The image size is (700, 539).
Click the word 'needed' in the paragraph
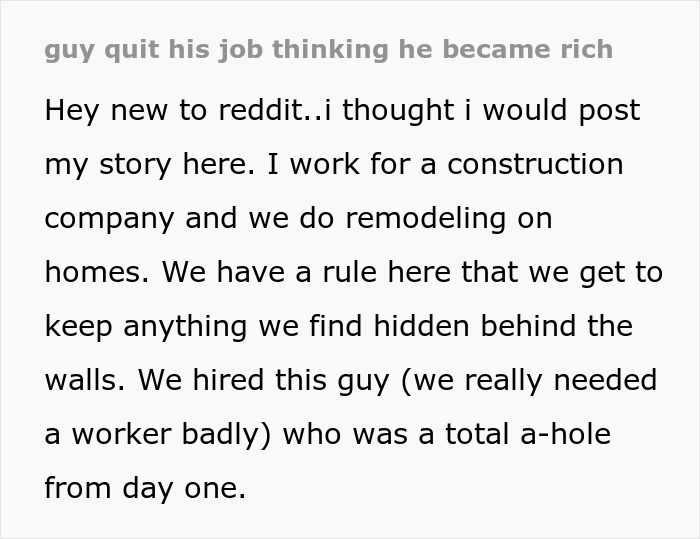pos(605,380)
